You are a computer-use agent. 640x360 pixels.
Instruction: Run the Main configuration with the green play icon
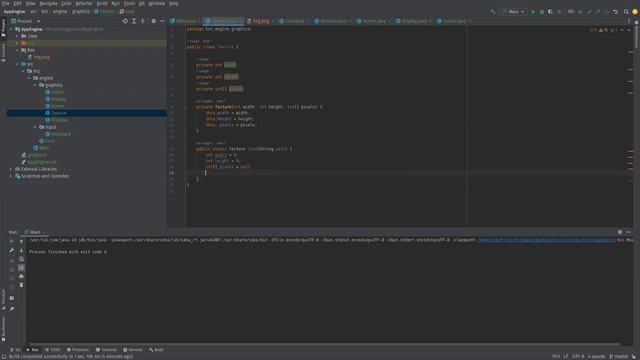[x=533, y=12]
